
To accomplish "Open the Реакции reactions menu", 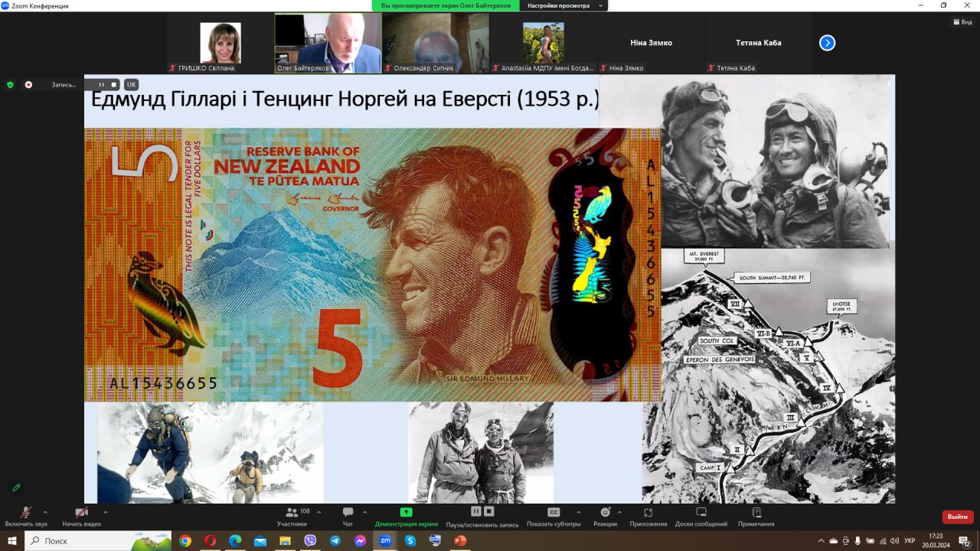I will [x=605, y=512].
